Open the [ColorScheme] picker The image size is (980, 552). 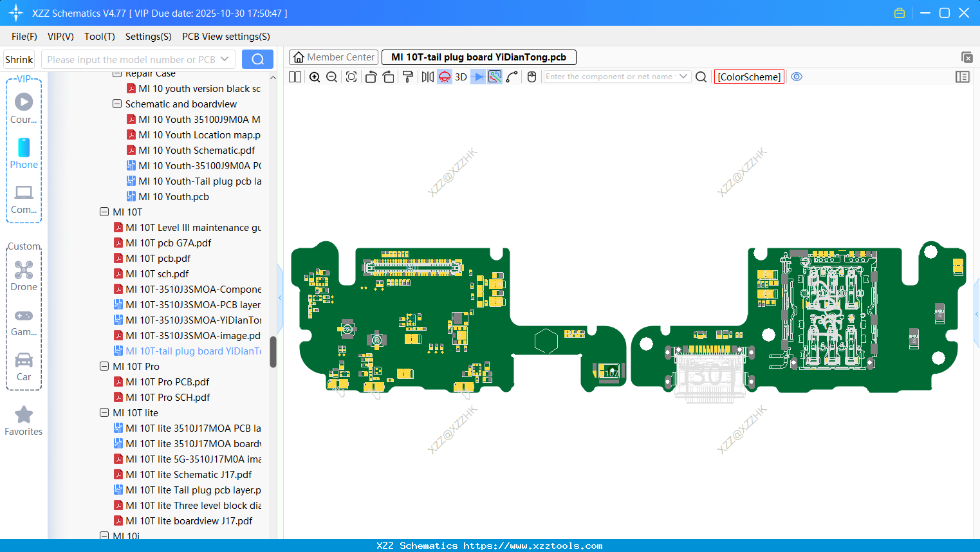tap(749, 77)
